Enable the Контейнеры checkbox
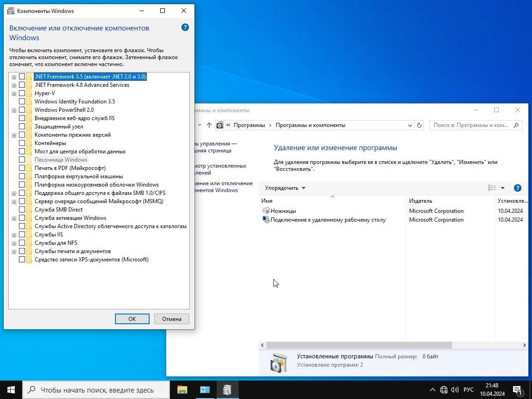 22,143
